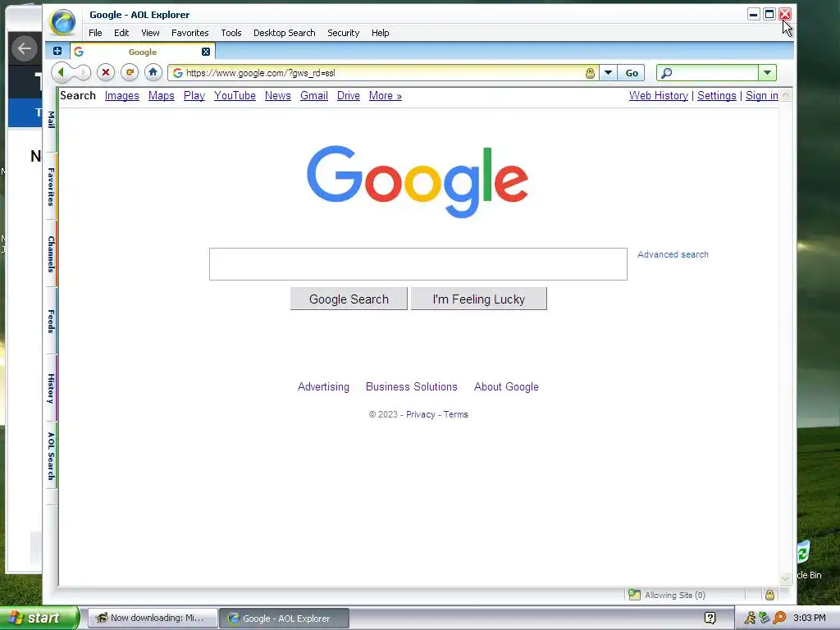The image size is (840, 630).
Task: Click the orange magnifier tray icon
Action: (x=779, y=618)
